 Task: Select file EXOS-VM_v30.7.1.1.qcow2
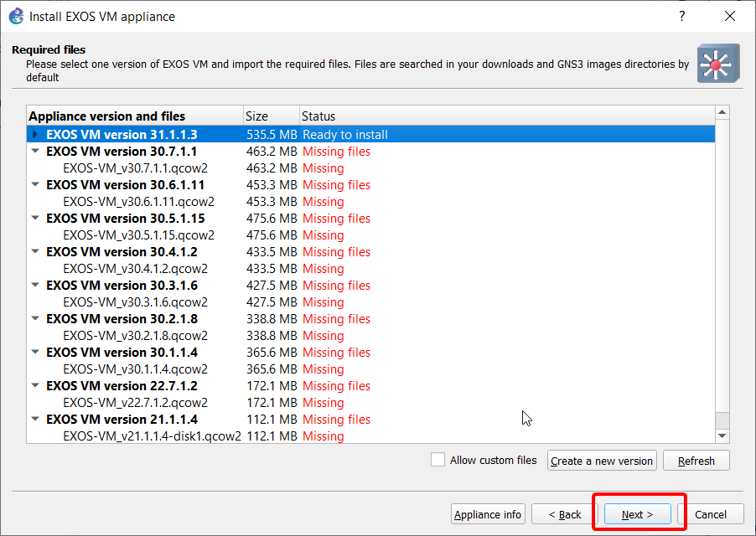(136, 168)
